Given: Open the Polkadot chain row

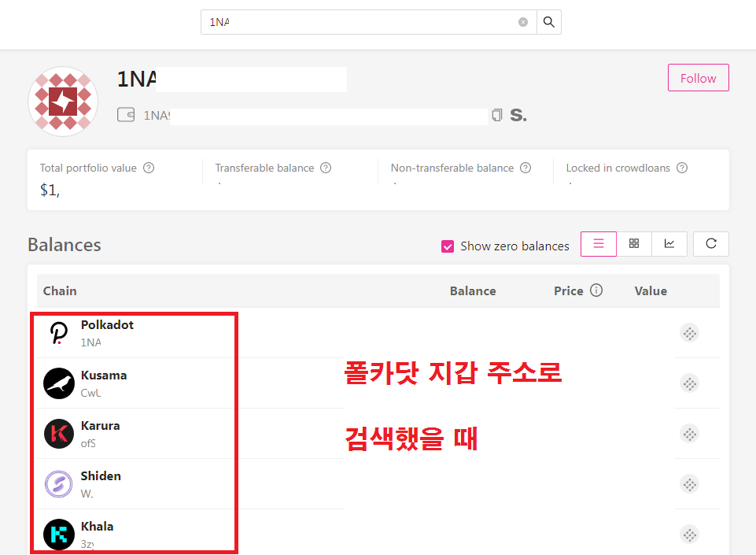Looking at the screenshot, I should pyautogui.click(x=378, y=333).
